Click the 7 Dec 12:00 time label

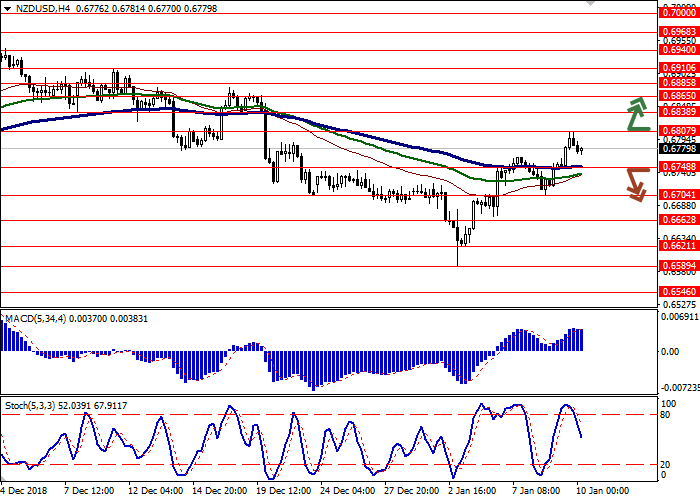90,491
